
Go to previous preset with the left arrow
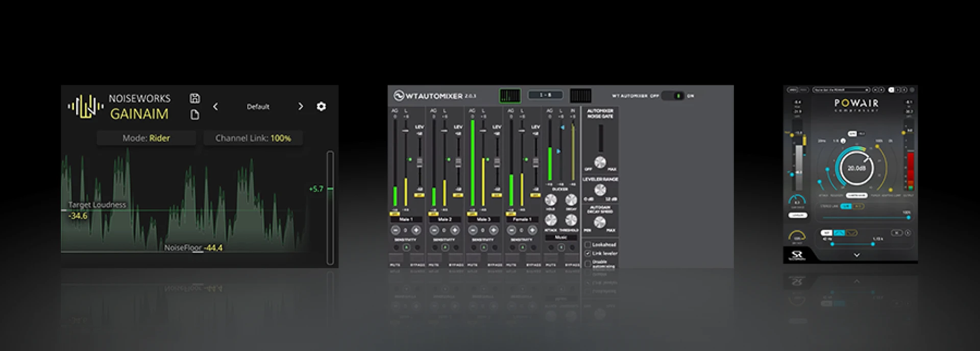[215, 106]
